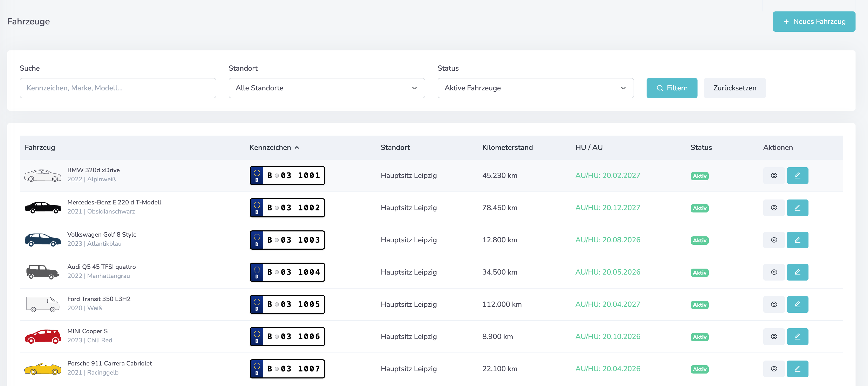
Task: Click the eye icon for BMW 320d xDrive
Action: tap(774, 176)
